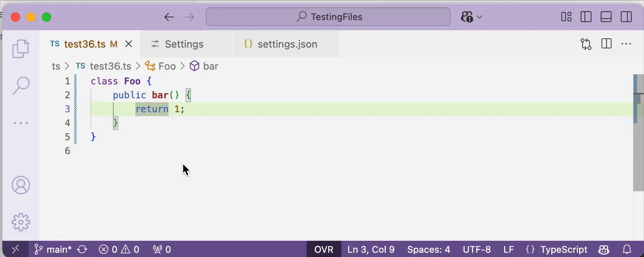The width and height of the screenshot is (644, 257).
Task: Toggle secondary side bar visibility
Action: [627, 17]
